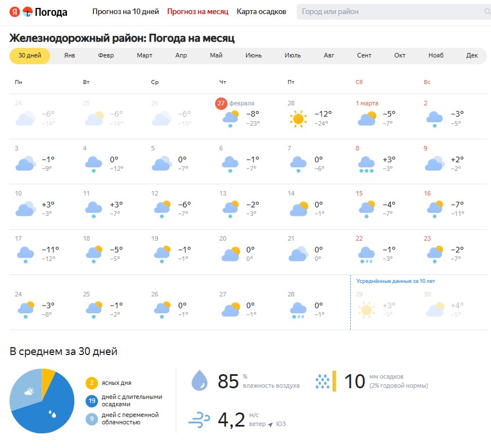Open the Прогноз на 10 дней link

coord(126,12)
